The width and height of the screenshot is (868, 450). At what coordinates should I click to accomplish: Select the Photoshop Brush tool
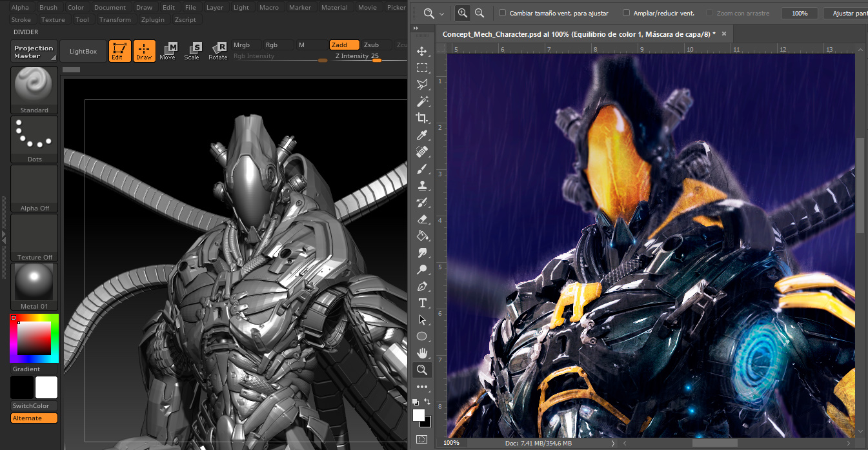click(x=422, y=169)
